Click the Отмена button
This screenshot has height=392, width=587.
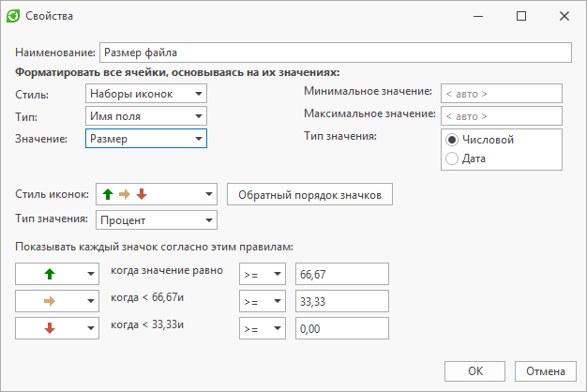546,371
